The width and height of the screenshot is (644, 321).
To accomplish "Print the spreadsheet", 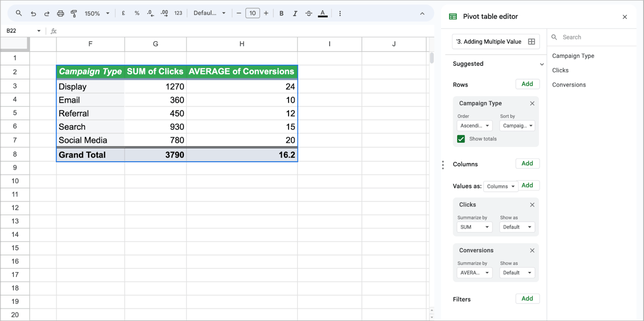I will tap(60, 13).
